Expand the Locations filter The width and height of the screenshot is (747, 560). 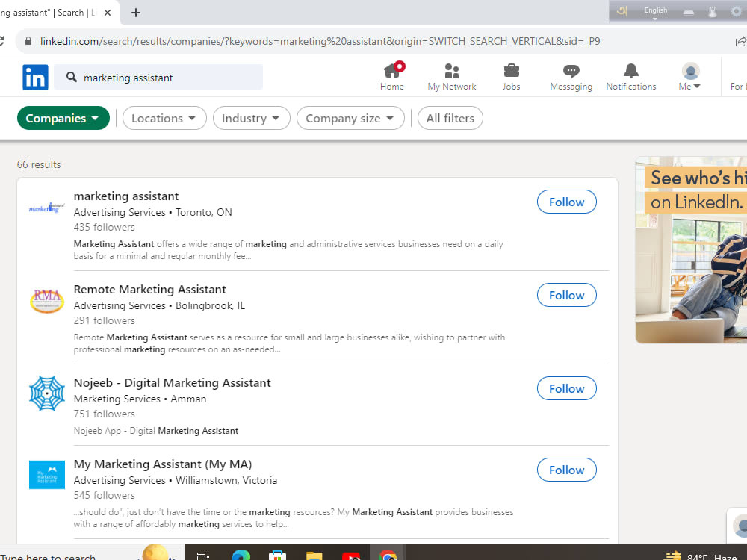(164, 118)
